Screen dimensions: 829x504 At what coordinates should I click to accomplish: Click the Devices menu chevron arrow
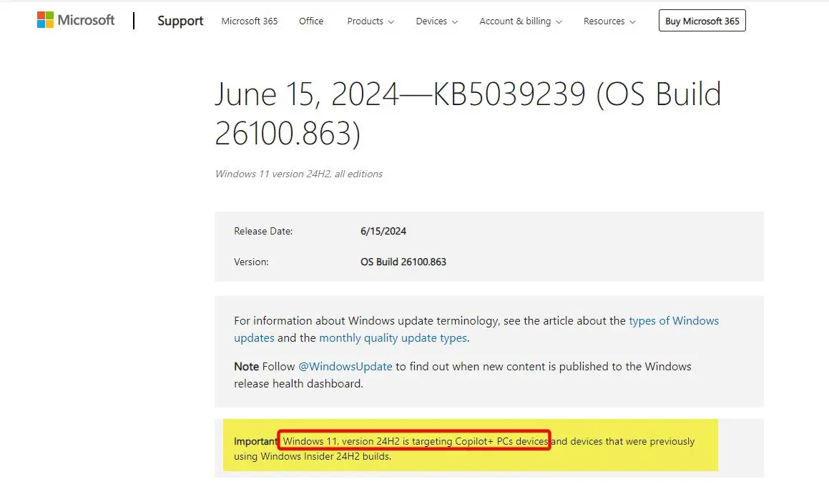(x=456, y=22)
